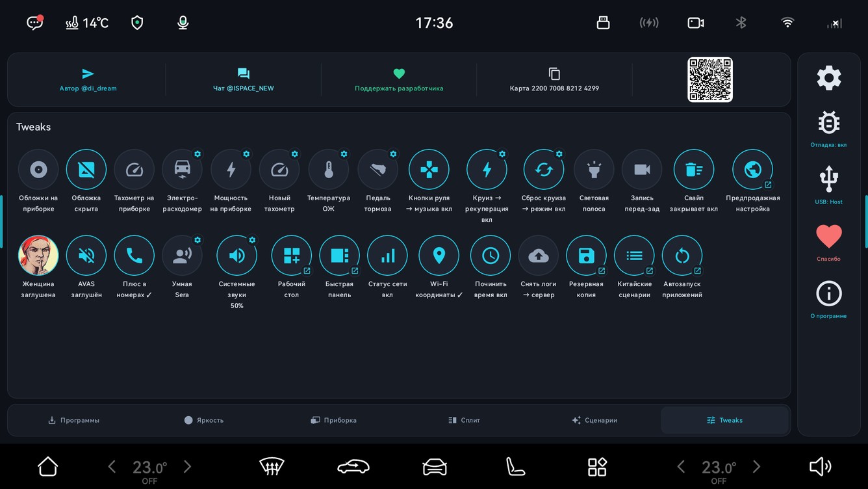The height and width of the screenshot is (489, 868).
Task: Open Китайские сценарии list icon
Action: [x=635, y=256]
